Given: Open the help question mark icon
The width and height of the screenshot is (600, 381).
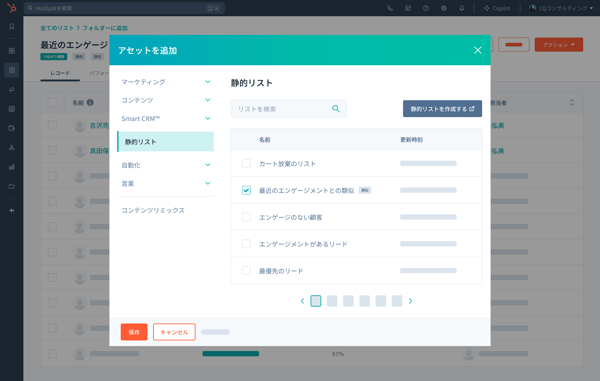Looking at the screenshot, I should coord(426,8).
